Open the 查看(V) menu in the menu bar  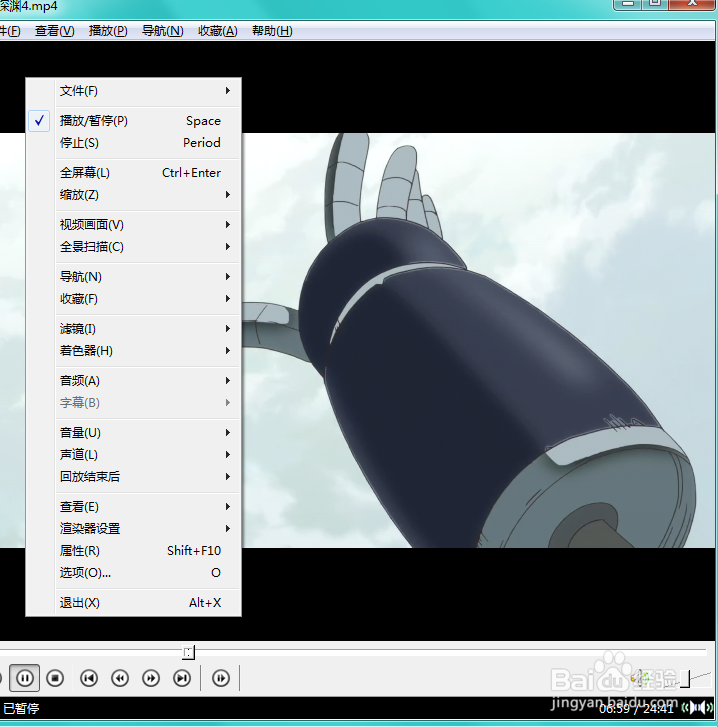55,31
